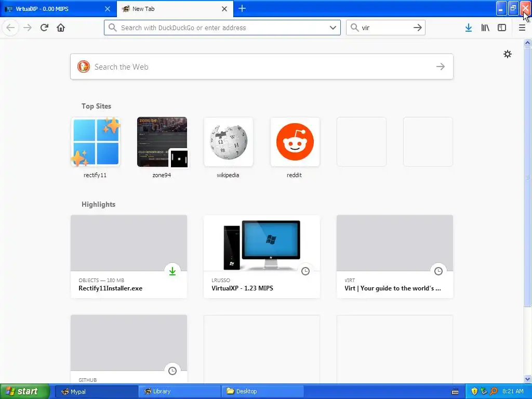532x399 pixels.
Task: Open the home page icon
Action: coord(61,28)
